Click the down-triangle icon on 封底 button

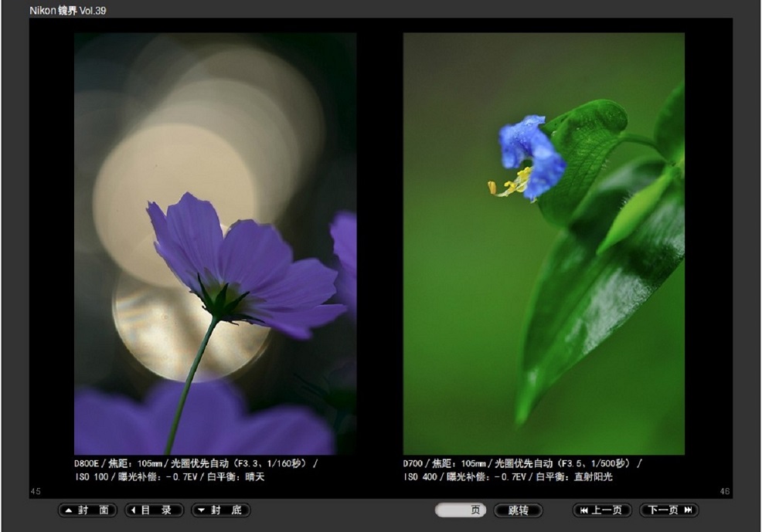tap(201, 510)
